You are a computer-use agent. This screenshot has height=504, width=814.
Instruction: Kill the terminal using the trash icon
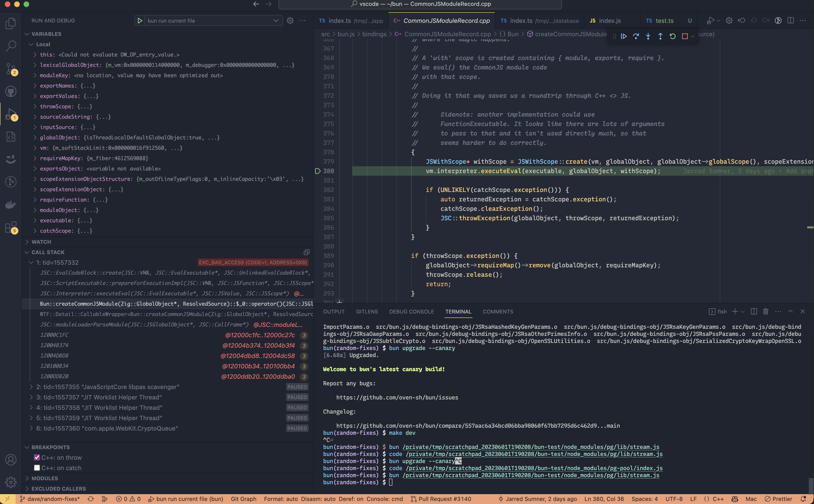pyautogui.click(x=765, y=311)
